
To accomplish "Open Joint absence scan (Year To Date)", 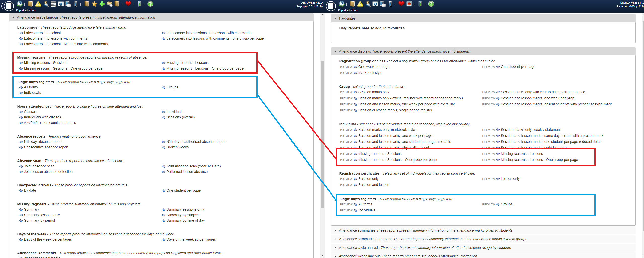I will point(193,166).
